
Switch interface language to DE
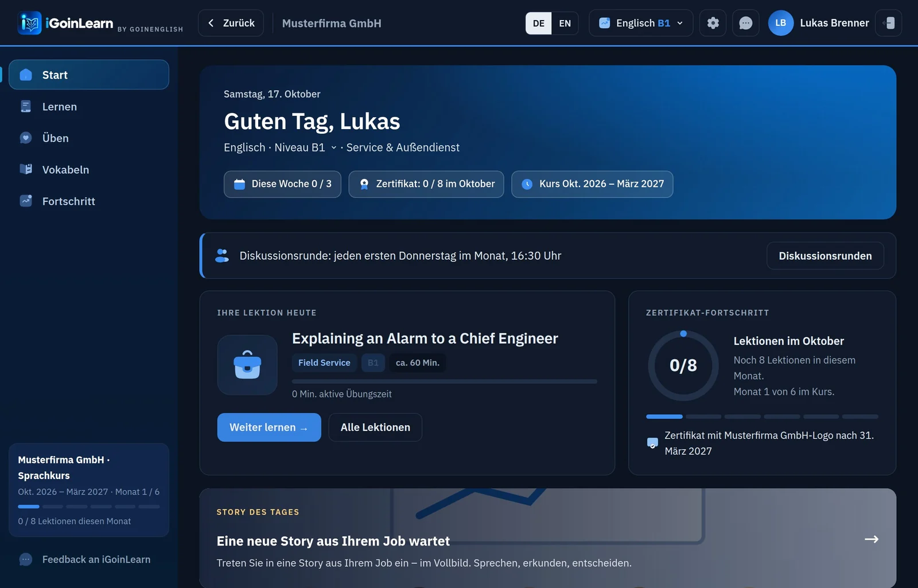pos(539,24)
